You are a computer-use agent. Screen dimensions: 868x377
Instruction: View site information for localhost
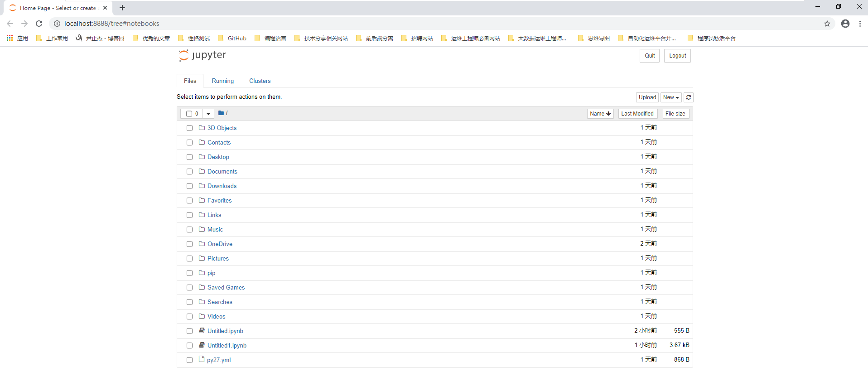(x=57, y=24)
